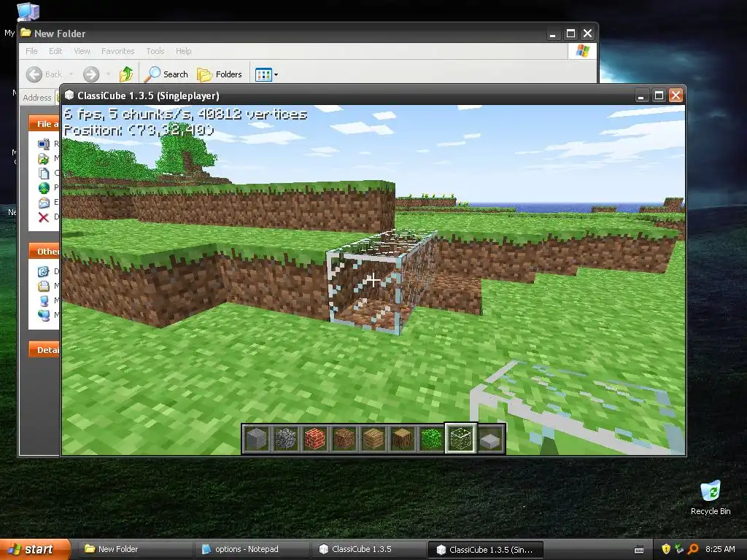The width and height of the screenshot is (747, 560).
Task: Click the globe publish task icon
Action: (x=44, y=188)
